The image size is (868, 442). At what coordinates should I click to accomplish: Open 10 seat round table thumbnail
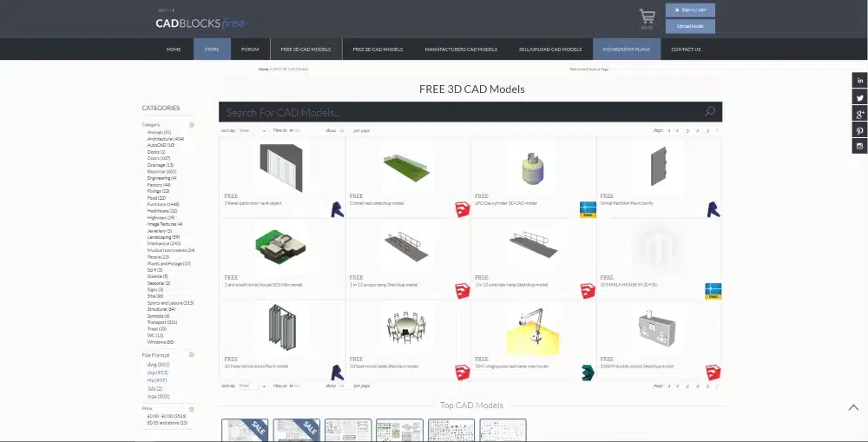(406, 327)
